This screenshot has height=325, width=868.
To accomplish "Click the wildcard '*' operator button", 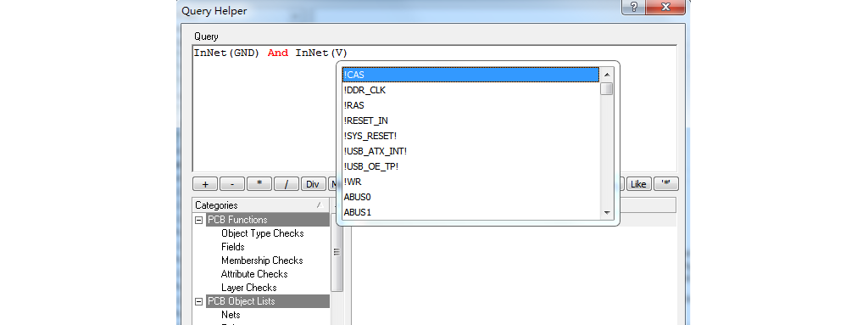I will tap(666, 184).
